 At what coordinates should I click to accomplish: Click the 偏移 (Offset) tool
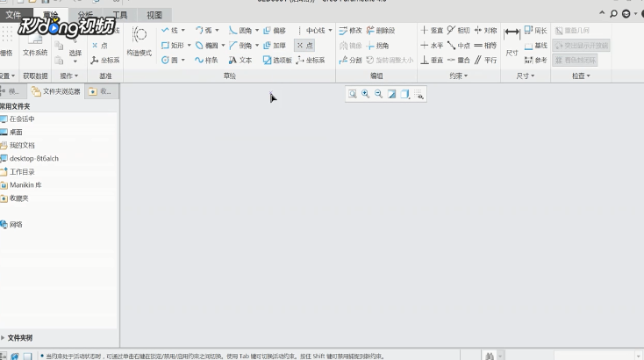point(275,31)
